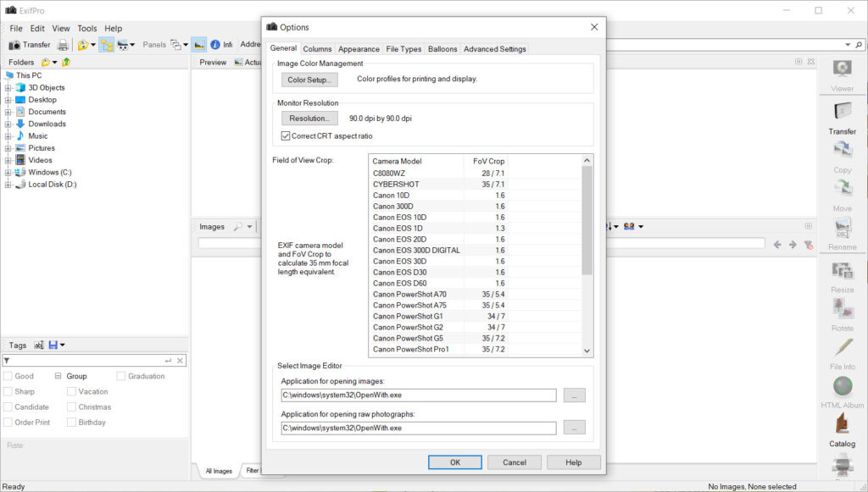The height and width of the screenshot is (492, 868).
Task: Switch to the Columns tab
Action: pos(317,48)
